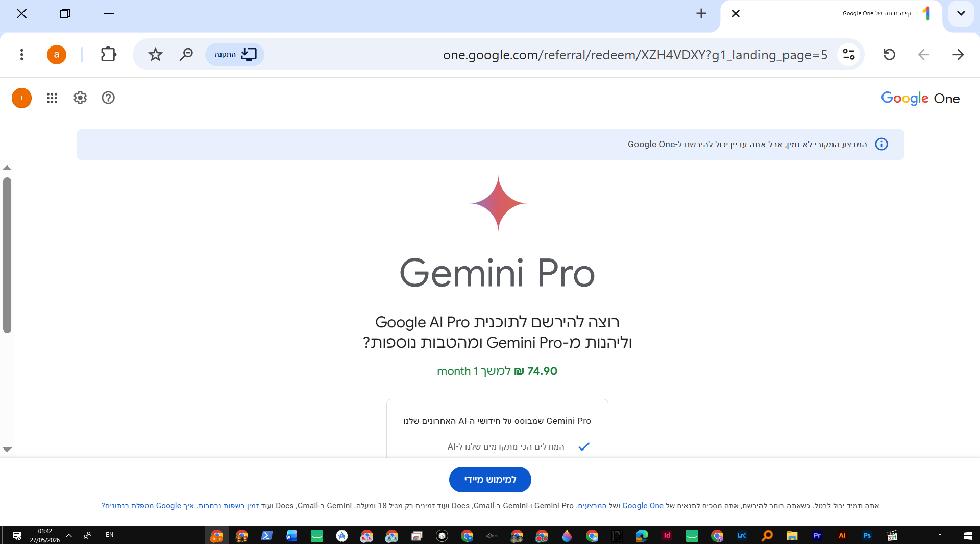This screenshot has height=544, width=980.
Task: Open Microsoft Edge from the taskbar
Action: (642, 535)
